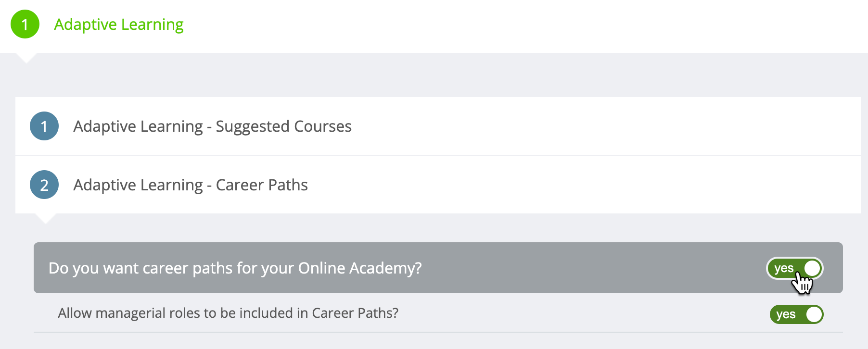The height and width of the screenshot is (349, 868).
Task: Click "Allow managerial roles" option label
Action: coord(228,313)
